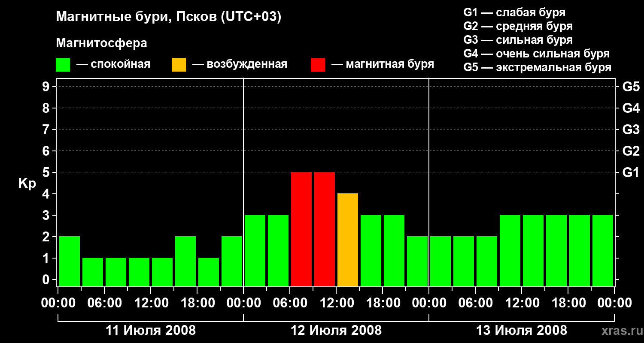
Task: Click the '06:00' time label of 12 Июля
Action: pyautogui.click(x=290, y=303)
